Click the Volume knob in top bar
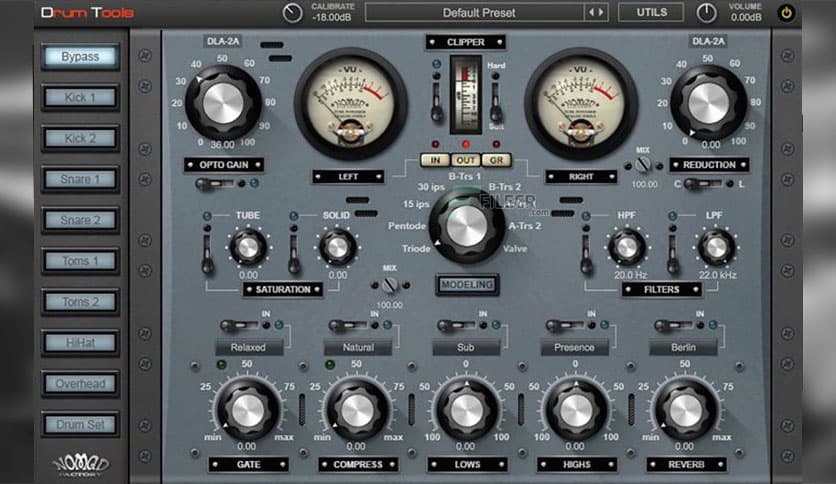Screen dimensions: 836x484 pyautogui.click(x=706, y=13)
